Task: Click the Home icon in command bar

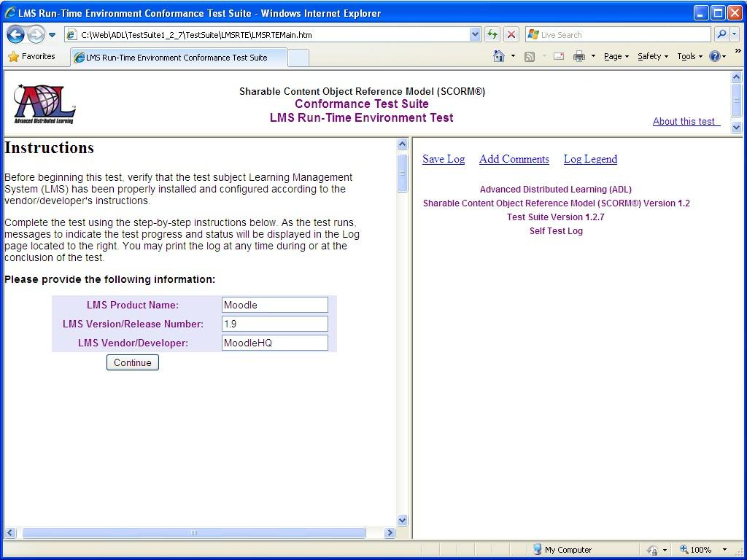Action: click(x=499, y=56)
